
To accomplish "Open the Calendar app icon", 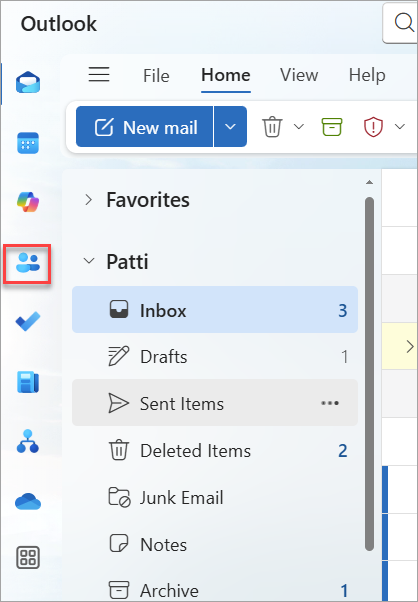I will pyautogui.click(x=28, y=143).
